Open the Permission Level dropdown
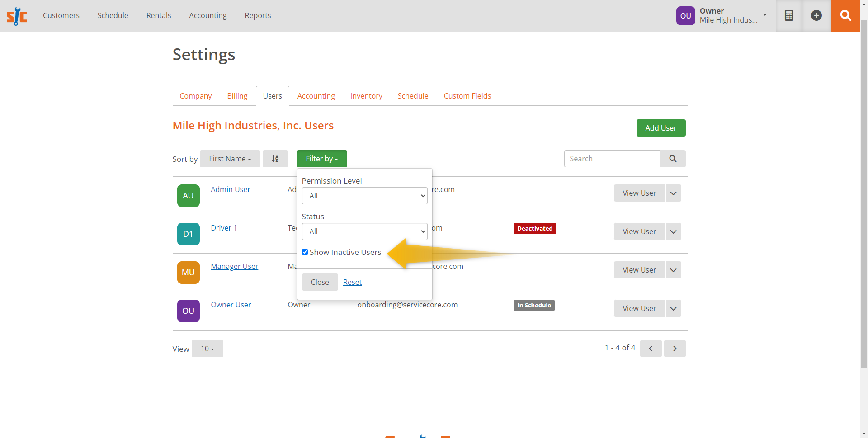The height and width of the screenshot is (438, 868). [364, 196]
